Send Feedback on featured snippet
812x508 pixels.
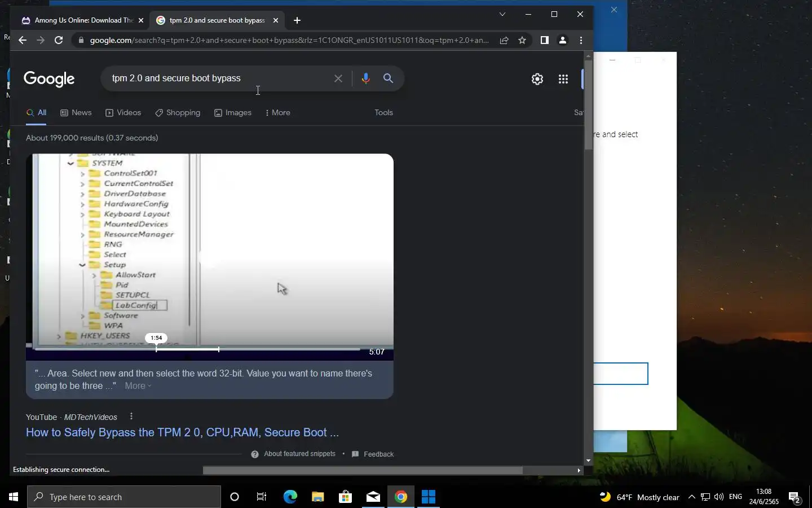click(x=373, y=454)
